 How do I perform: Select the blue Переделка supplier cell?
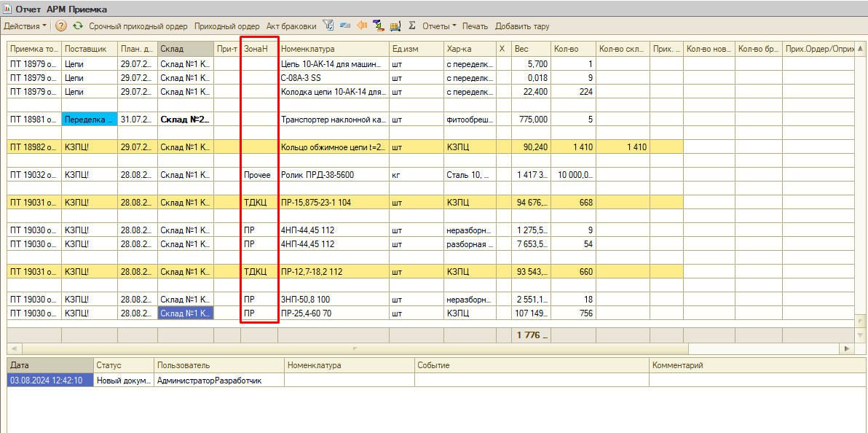(x=89, y=120)
